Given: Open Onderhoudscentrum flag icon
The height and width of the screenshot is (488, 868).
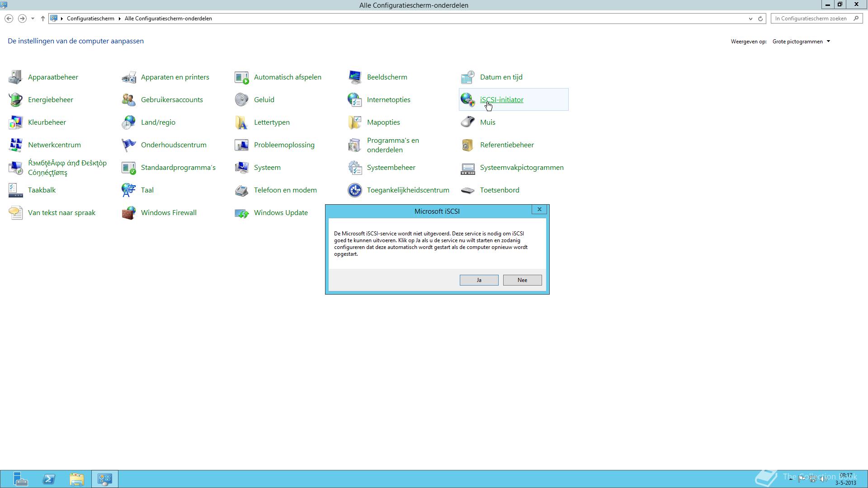Looking at the screenshot, I should (128, 145).
